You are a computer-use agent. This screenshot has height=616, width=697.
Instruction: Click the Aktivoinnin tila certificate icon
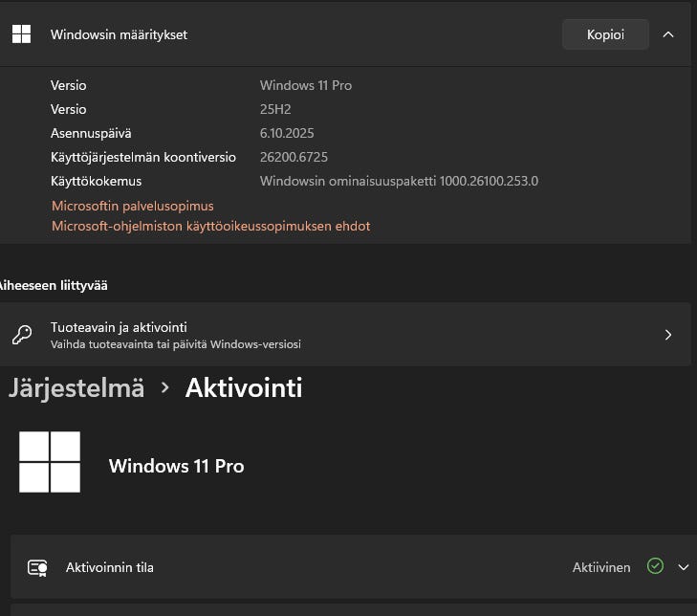(38, 567)
